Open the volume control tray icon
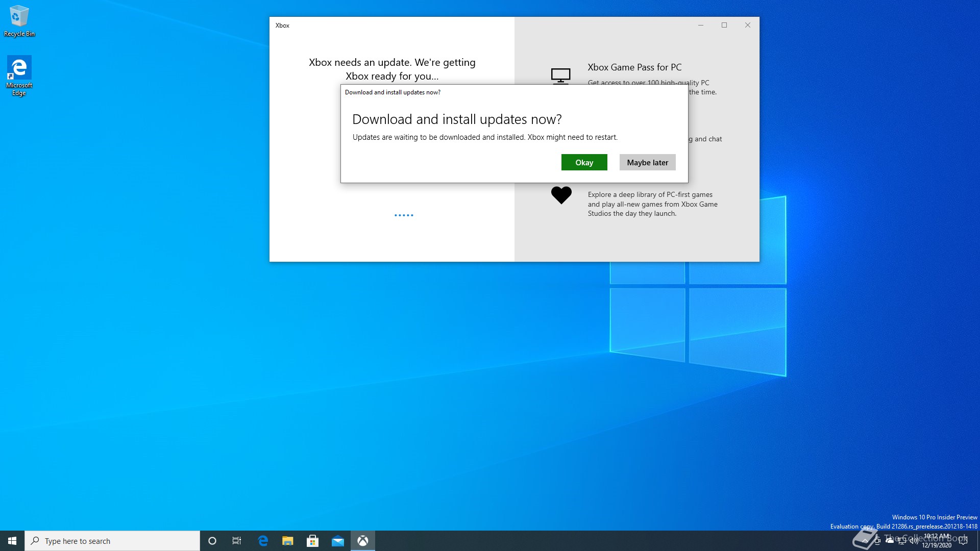 [914, 541]
